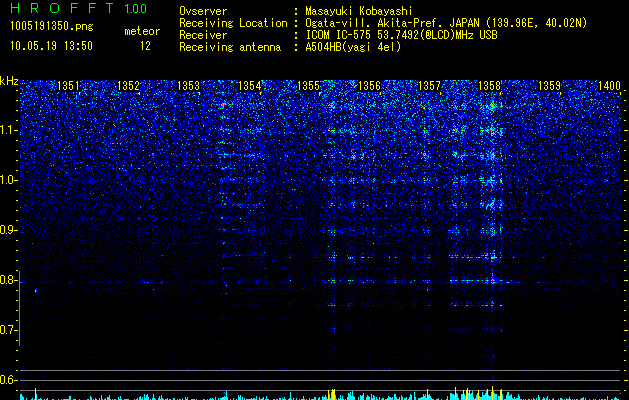Click the 0.9 kHz axis label

[8, 230]
